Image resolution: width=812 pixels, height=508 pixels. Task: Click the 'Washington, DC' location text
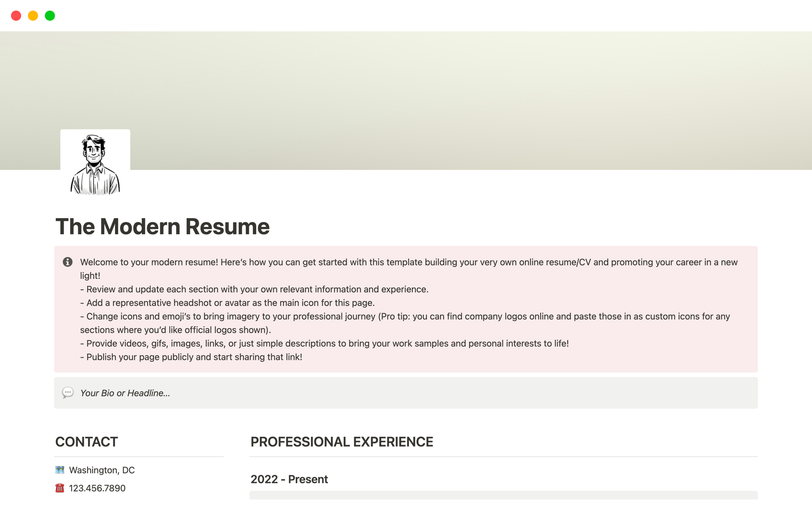[x=102, y=470]
